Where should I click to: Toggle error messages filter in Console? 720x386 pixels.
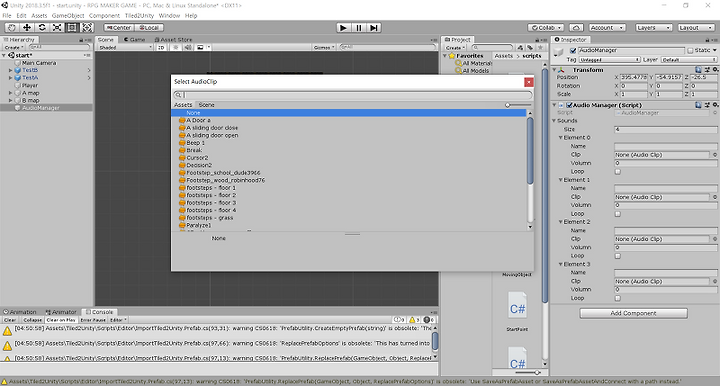[x=428, y=320]
